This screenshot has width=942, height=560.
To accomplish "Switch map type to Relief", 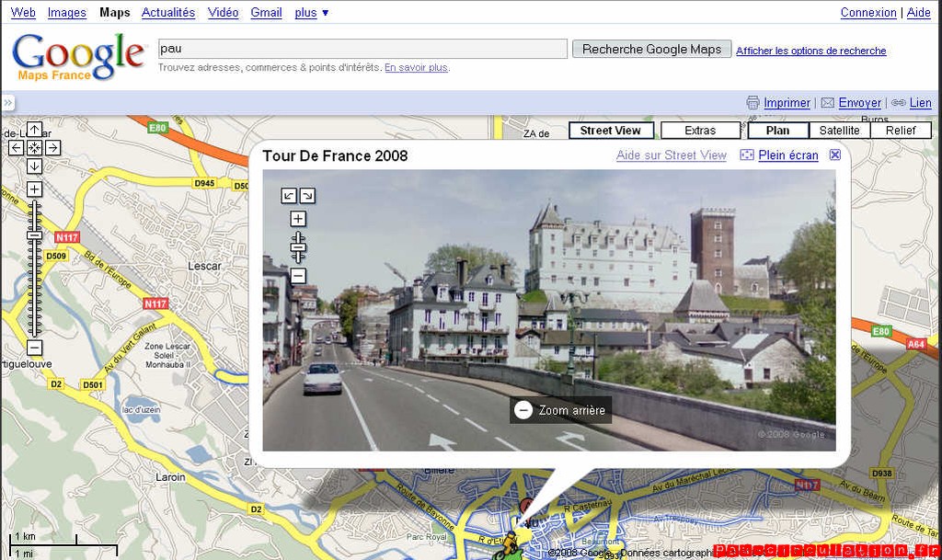I will (901, 131).
